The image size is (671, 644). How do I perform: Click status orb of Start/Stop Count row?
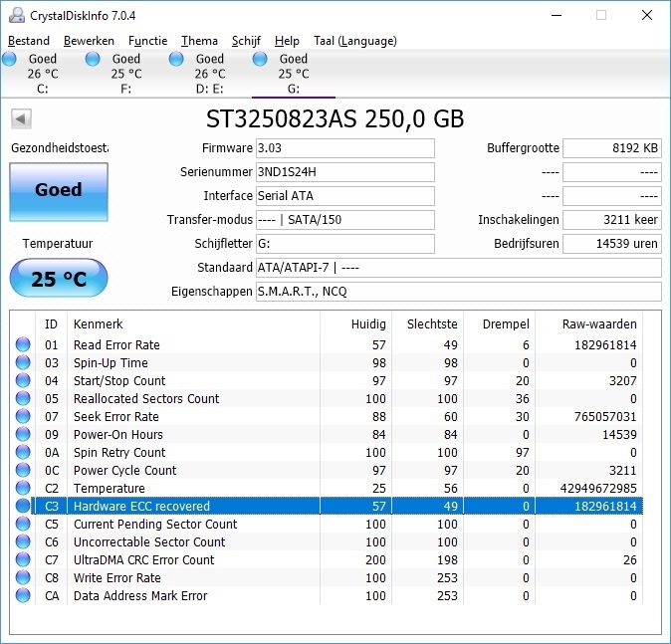23,380
